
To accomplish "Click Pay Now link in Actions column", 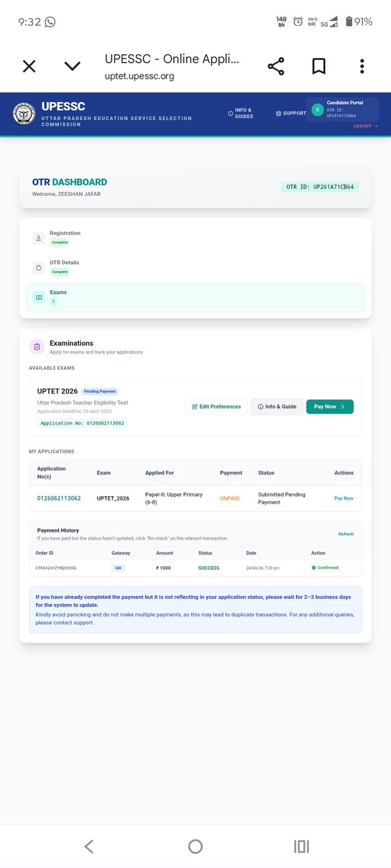I will pos(344,498).
